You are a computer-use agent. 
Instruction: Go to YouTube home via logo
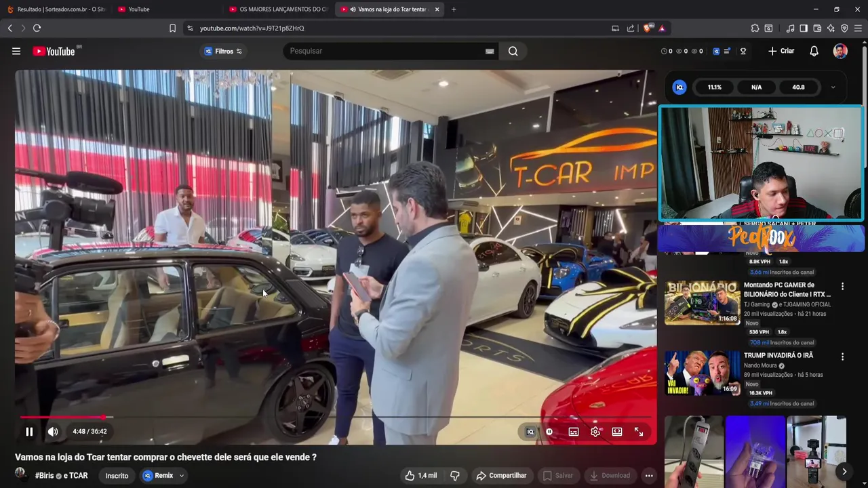click(54, 51)
